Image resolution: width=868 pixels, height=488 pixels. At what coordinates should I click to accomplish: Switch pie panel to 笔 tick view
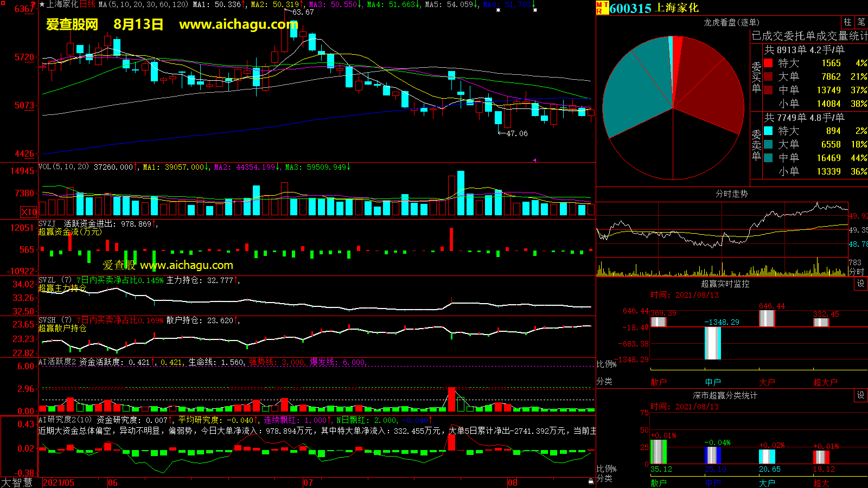pos(861,22)
